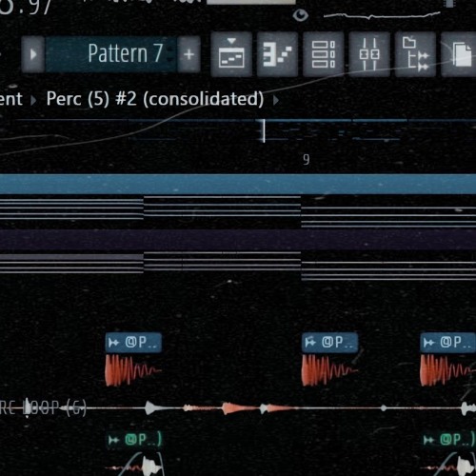Open the Piano roll icon
Image resolution: width=476 pixels, height=476 pixels.
coord(277,54)
